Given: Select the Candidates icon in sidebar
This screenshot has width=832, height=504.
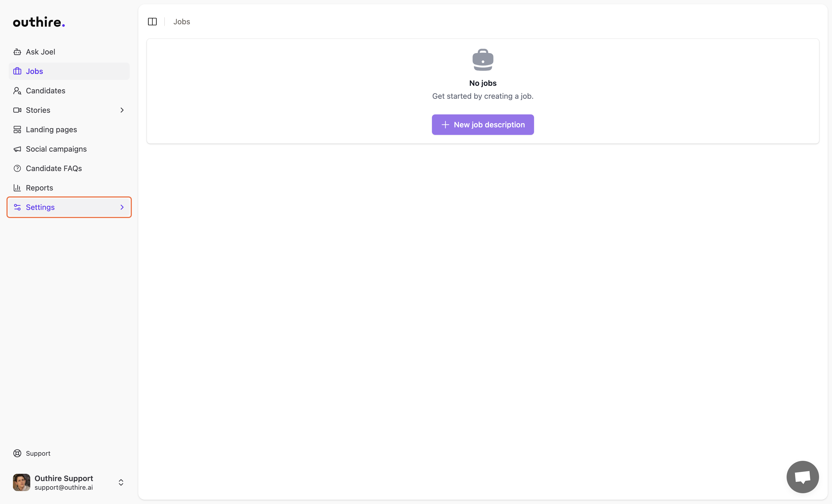Looking at the screenshot, I should tap(17, 90).
